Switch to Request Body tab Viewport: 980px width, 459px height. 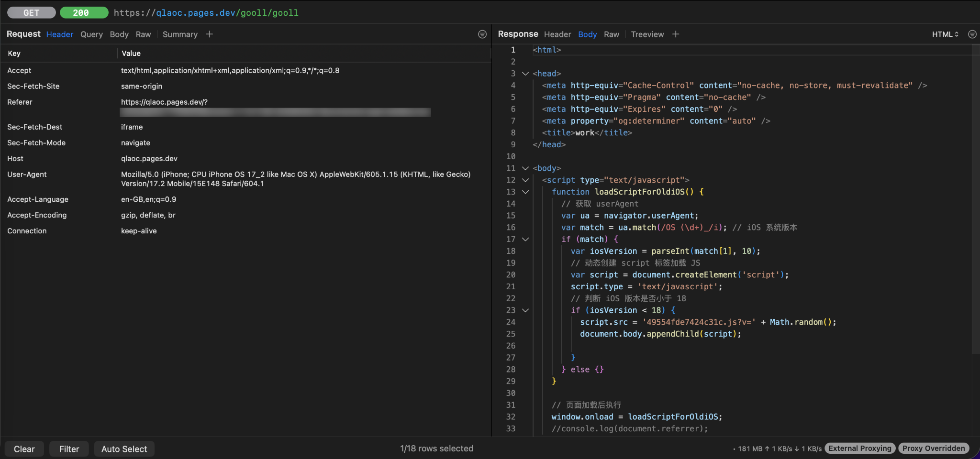tap(119, 34)
